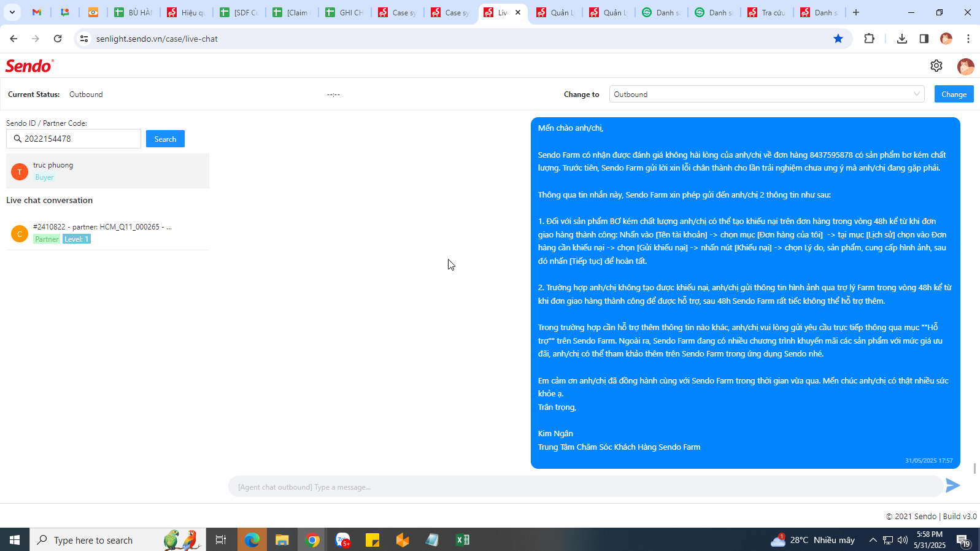Launch Microsoft Edge from taskbar
980x551 pixels.
coord(252,540)
